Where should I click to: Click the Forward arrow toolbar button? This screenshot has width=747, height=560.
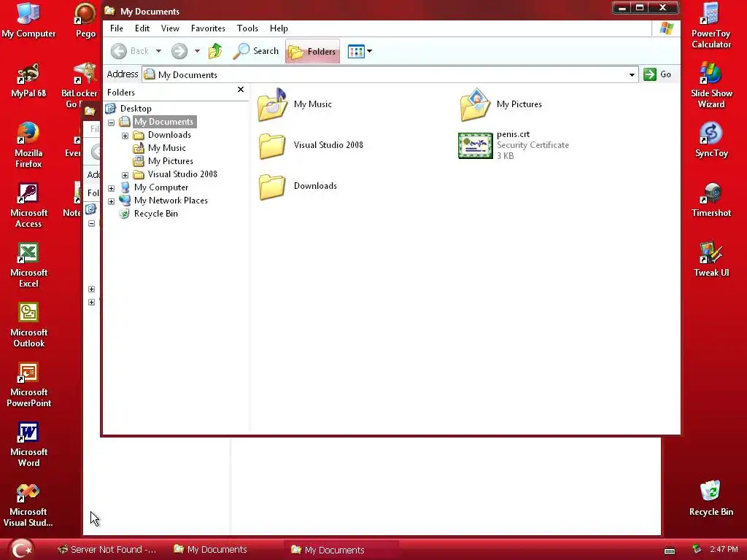click(179, 51)
